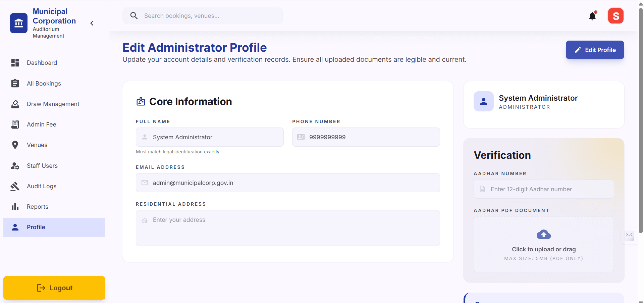644x303 pixels.
Task: Click 'Must match legal identification exactly' hint
Action: point(178,152)
